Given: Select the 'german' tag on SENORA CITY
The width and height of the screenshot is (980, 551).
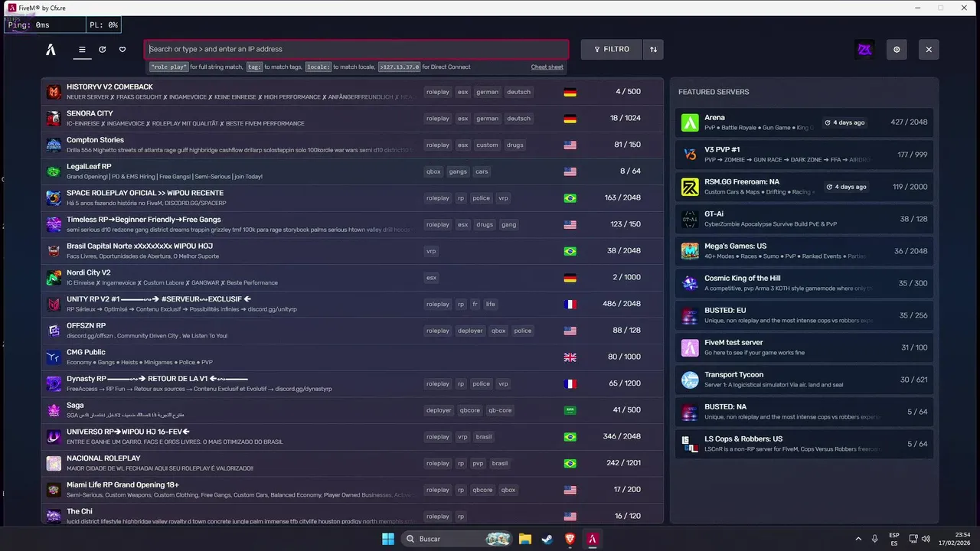Looking at the screenshot, I should [487, 119].
